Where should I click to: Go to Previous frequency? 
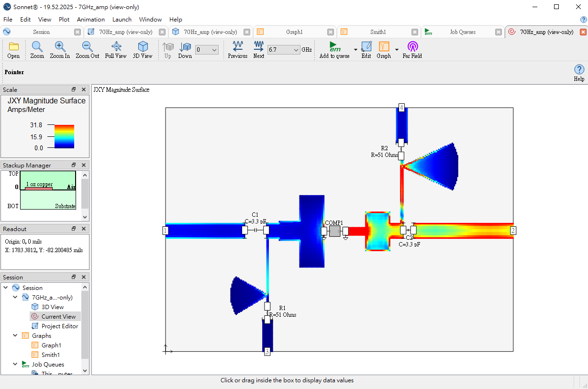(238, 46)
